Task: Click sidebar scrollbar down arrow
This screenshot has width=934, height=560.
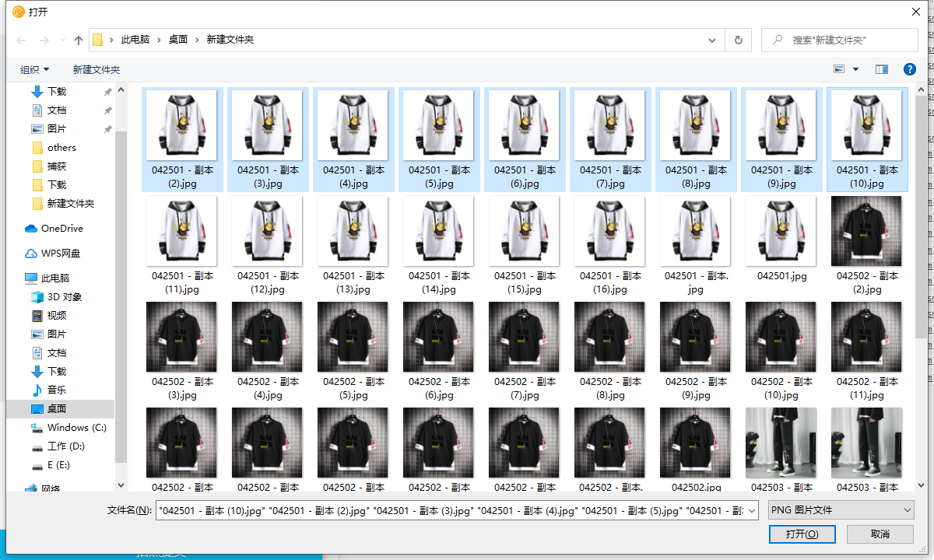Action: [121, 485]
